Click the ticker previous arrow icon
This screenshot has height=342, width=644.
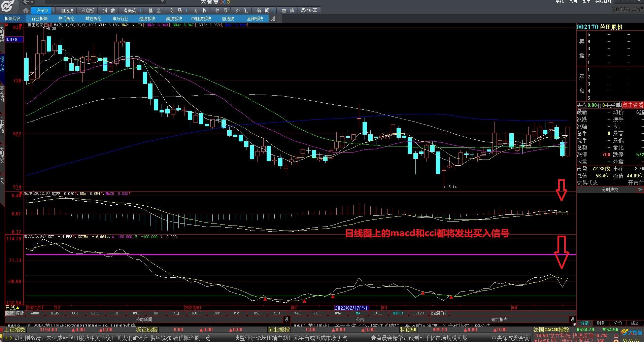[x=6, y=338]
